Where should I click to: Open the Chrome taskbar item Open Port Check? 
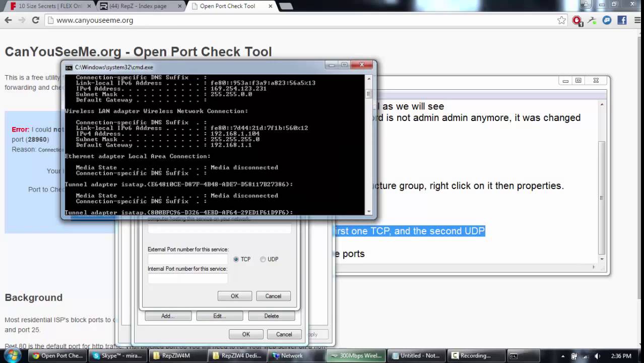coord(57,355)
